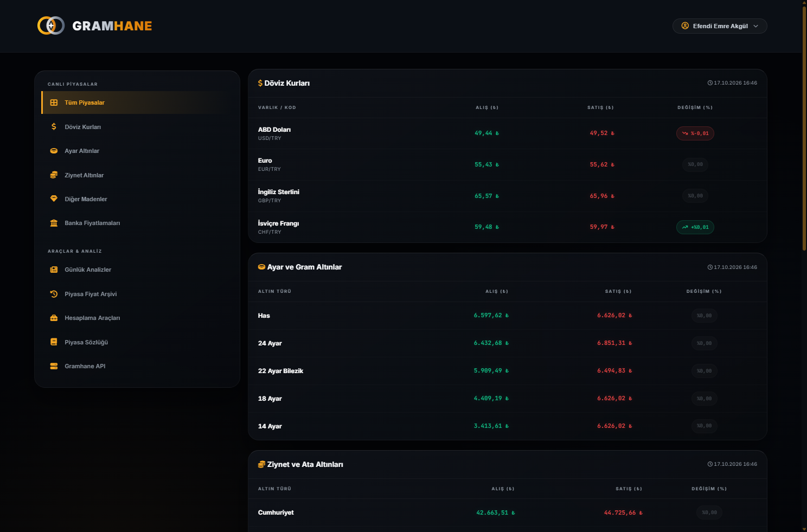This screenshot has height=532, width=807.
Task: Click the Piyasa Fiyat Arşivi history icon
Action: 54,294
